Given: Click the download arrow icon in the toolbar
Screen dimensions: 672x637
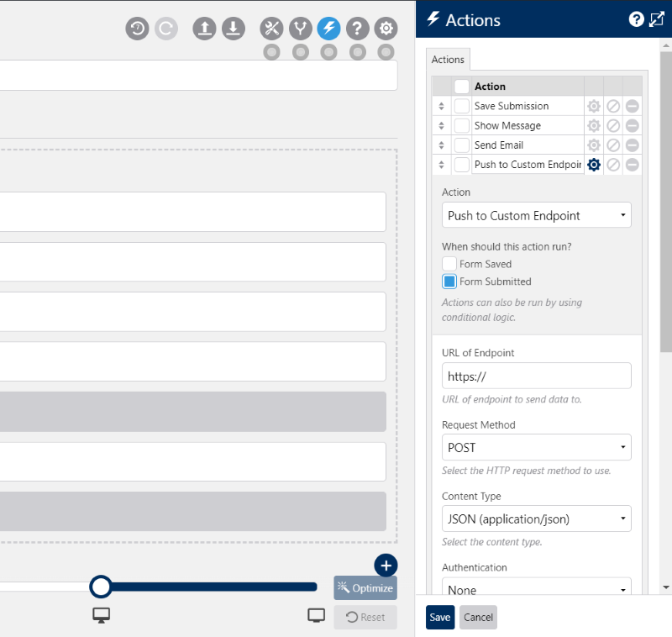Looking at the screenshot, I should (x=234, y=29).
